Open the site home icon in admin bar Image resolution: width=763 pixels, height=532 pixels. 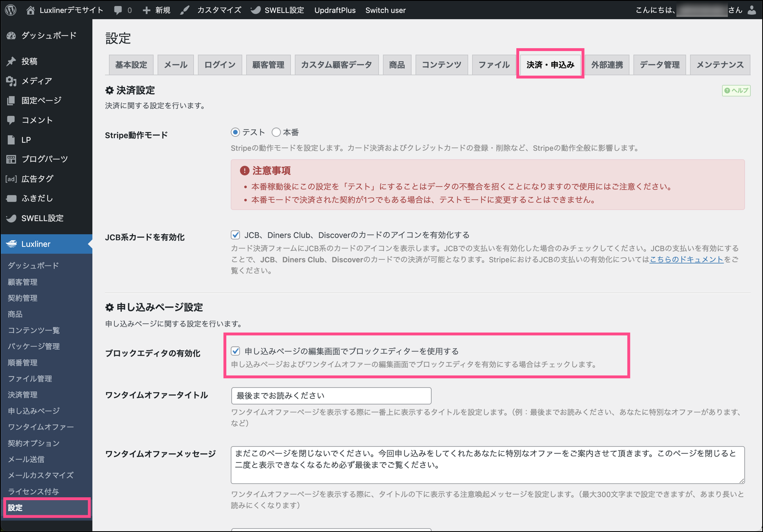point(31,10)
